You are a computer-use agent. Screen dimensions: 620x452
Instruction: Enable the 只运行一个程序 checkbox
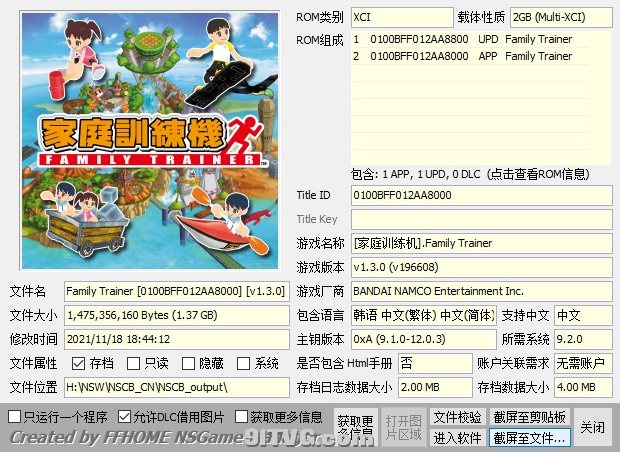click(x=15, y=416)
